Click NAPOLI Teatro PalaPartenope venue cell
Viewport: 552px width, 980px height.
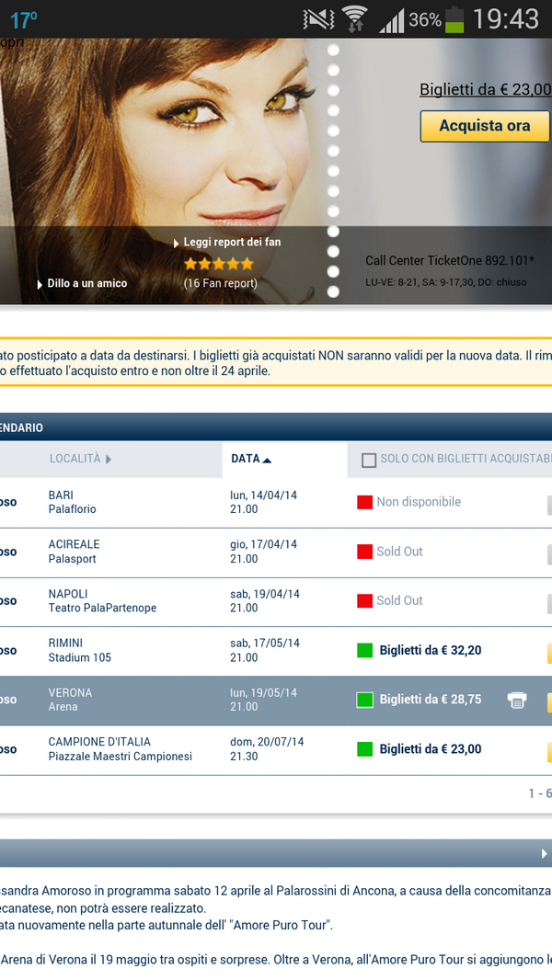[x=102, y=600]
